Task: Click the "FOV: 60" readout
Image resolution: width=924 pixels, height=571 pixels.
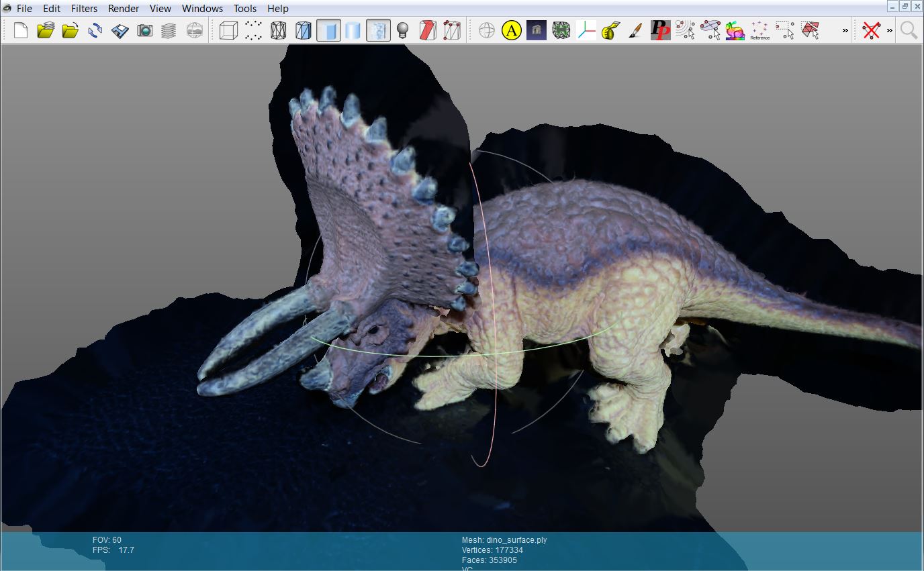Action: [107, 540]
